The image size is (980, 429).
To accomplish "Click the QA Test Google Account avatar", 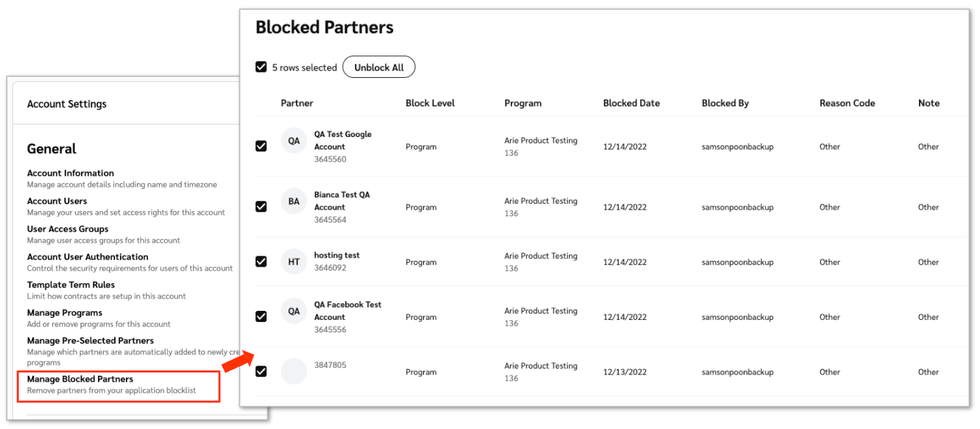I will [293, 141].
